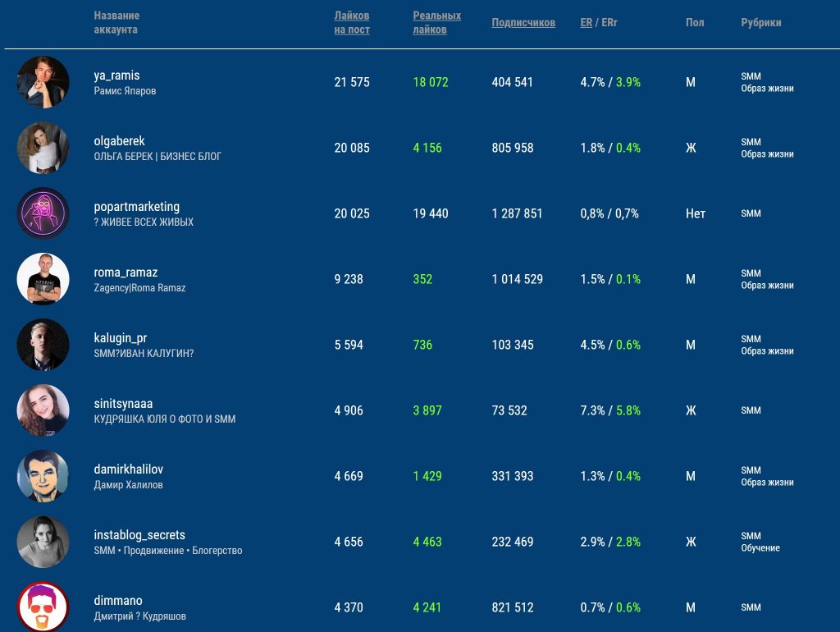Open the instablog_secrets account name

139,535
